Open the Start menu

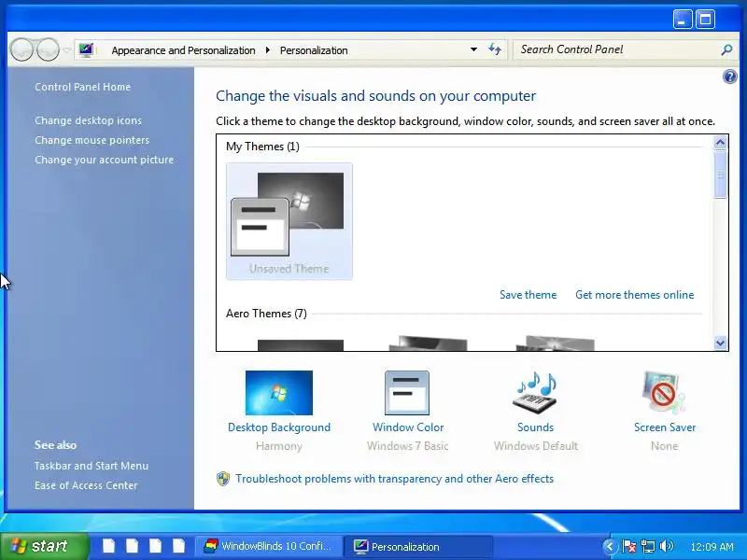44,546
